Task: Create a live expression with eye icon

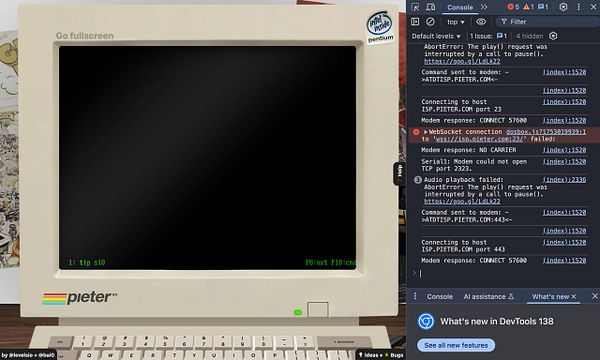Action: (x=481, y=22)
